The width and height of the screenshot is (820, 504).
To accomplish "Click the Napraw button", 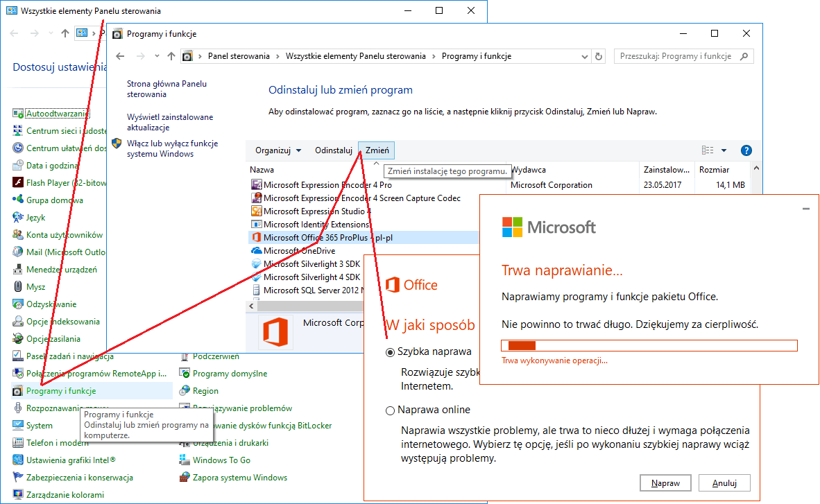I will 665,483.
